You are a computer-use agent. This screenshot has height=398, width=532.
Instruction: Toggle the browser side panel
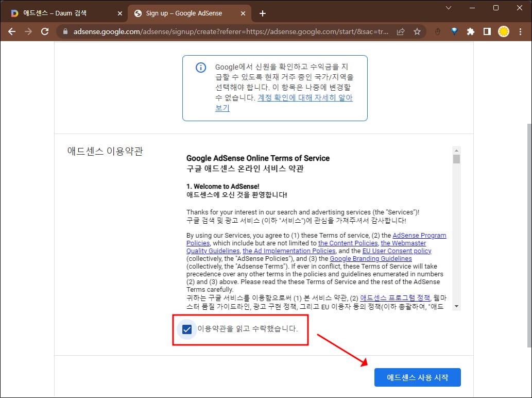pos(487,31)
